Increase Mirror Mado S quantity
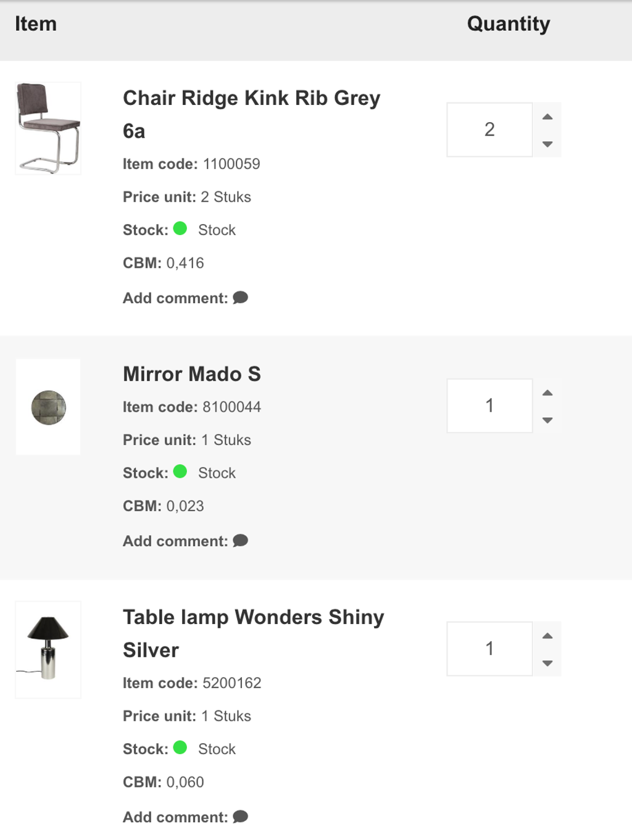This screenshot has width=632, height=840. pyautogui.click(x=547, y=393)
